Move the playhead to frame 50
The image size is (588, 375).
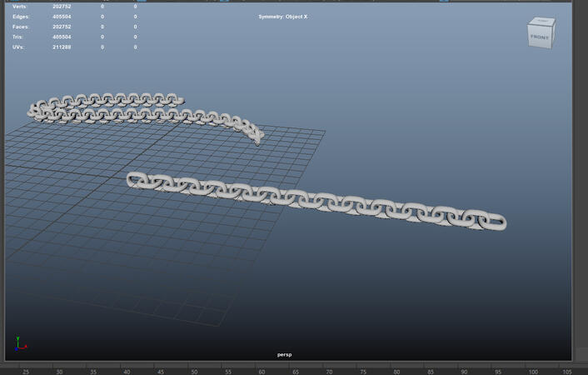pos(194,372)
